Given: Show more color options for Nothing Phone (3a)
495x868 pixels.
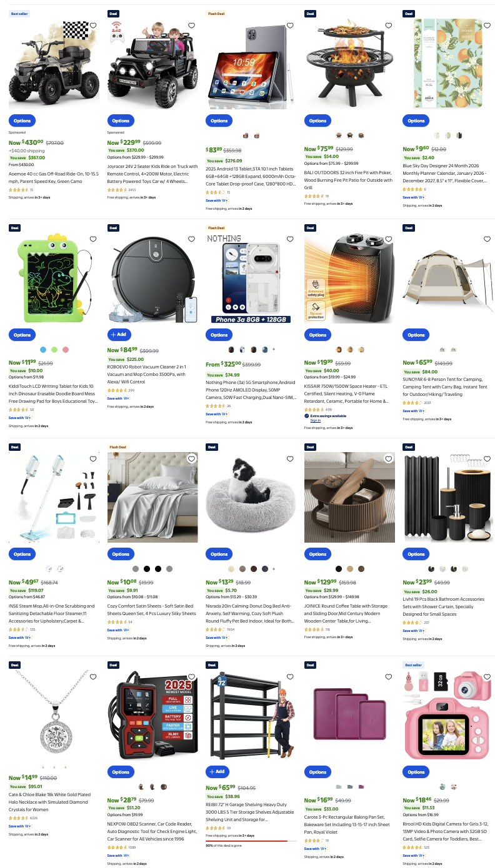Looking at the screenshot, I should 274,350.
